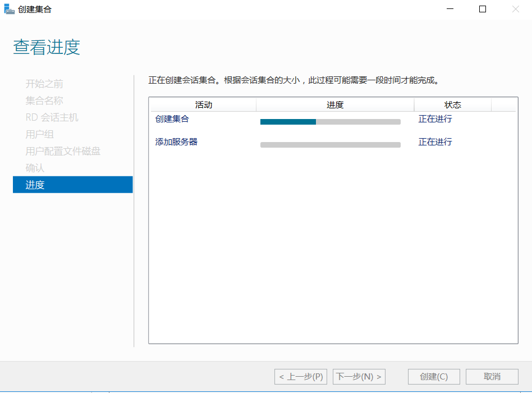Viewport: 532px width, 393px height.
Task: Select the 创建集合 activity row text
Action: [x=172, y=119]
